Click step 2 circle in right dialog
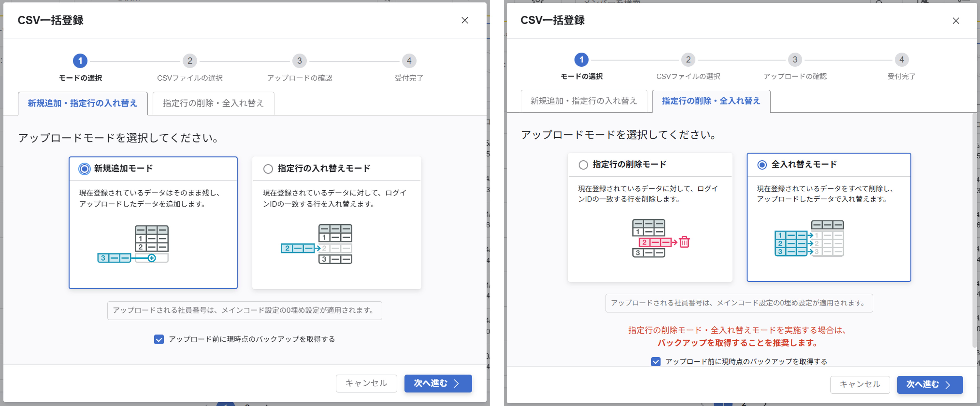Screen dimensions: 980x406 [688, 60]
